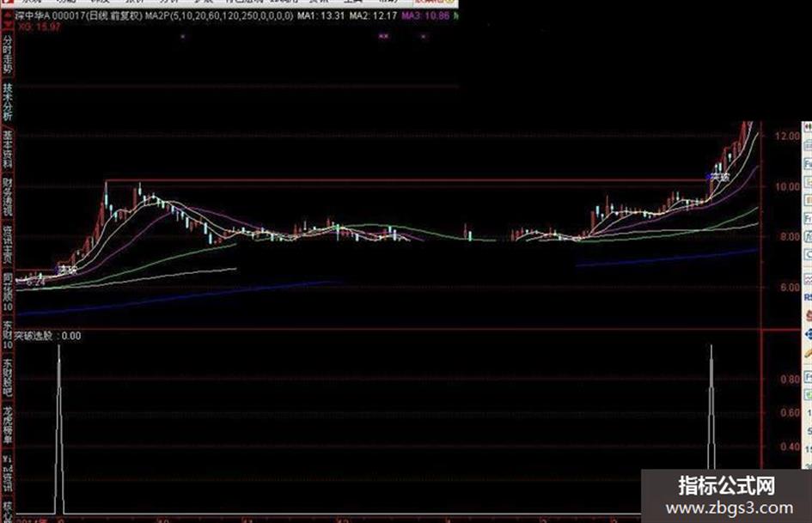Click the 突破 marker near the 6.24 low
This screenshot has width=812, height=523.
pyautogui.click(x=66, y=270)
